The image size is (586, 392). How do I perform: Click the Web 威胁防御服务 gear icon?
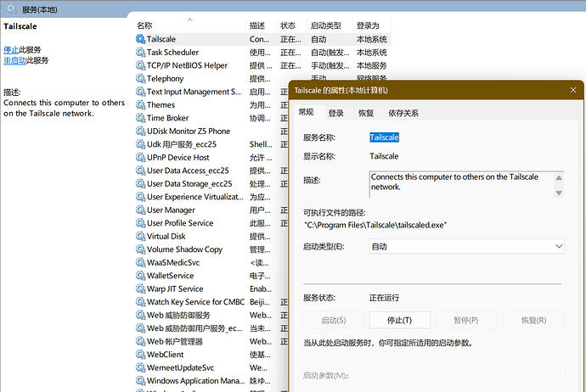pyautogui.click(x=140, y=315)
